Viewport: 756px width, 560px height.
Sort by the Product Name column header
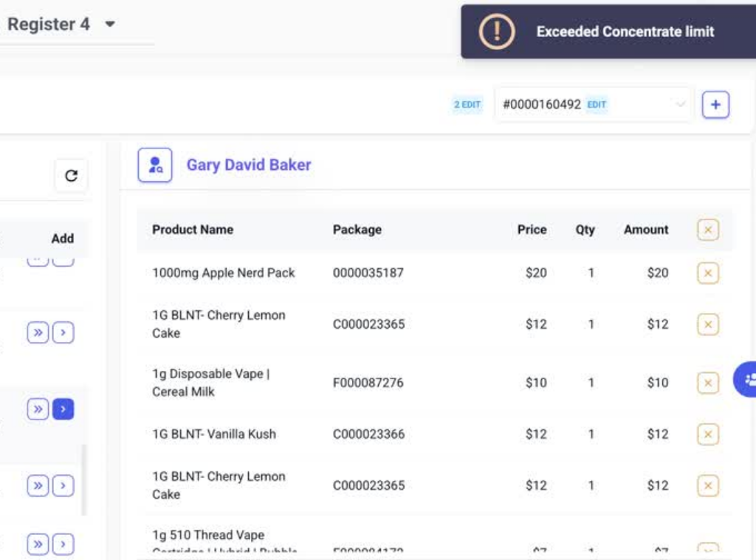193,230
